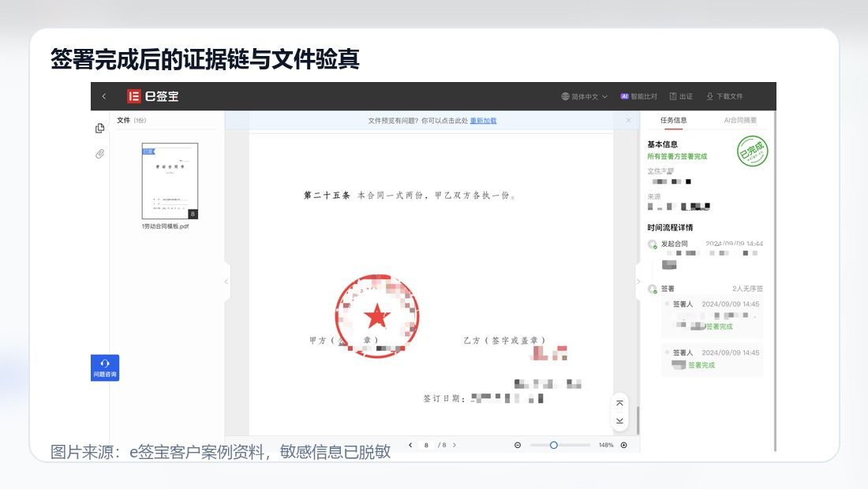
Task: Click the 2人无序签 label
Action: 747,289
